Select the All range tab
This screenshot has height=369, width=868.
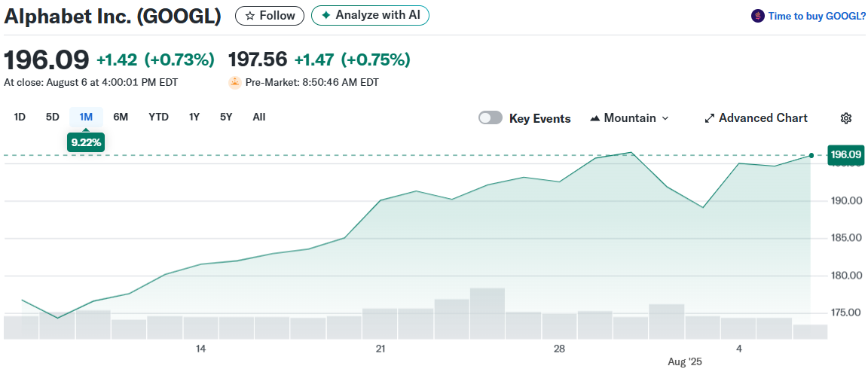(x=259, y=117)
